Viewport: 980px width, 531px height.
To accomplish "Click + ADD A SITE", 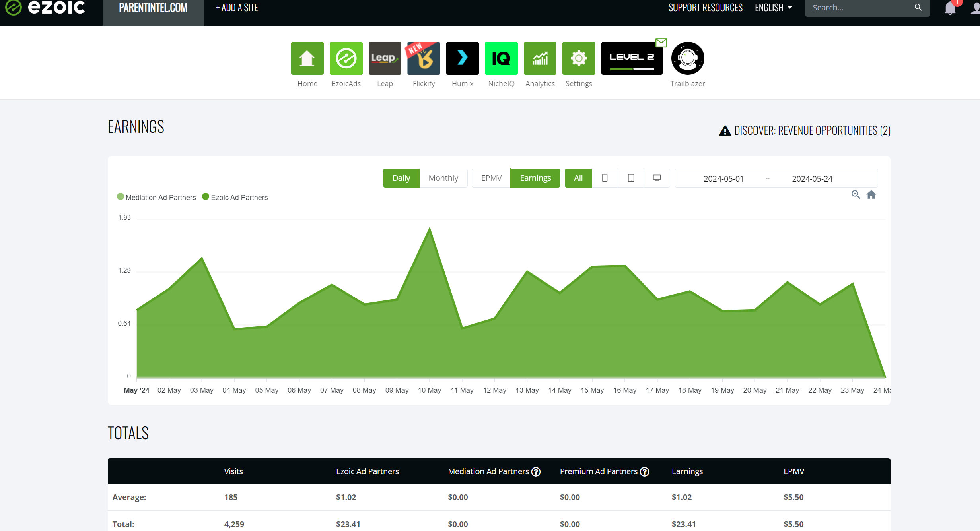I will (x=237, y=8).
